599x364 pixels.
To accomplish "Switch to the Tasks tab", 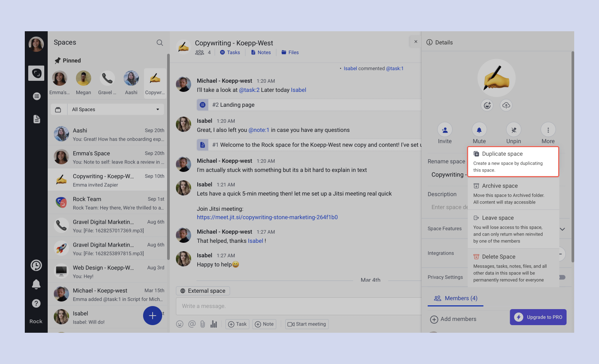I will pyautogui.click(x=230, y=53).
